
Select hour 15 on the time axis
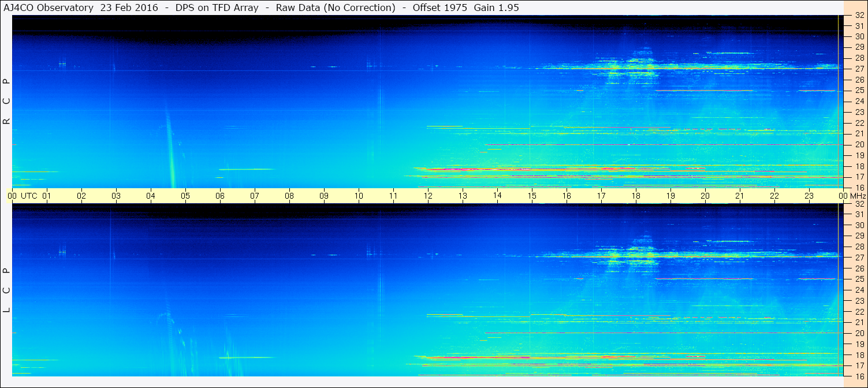532,196
